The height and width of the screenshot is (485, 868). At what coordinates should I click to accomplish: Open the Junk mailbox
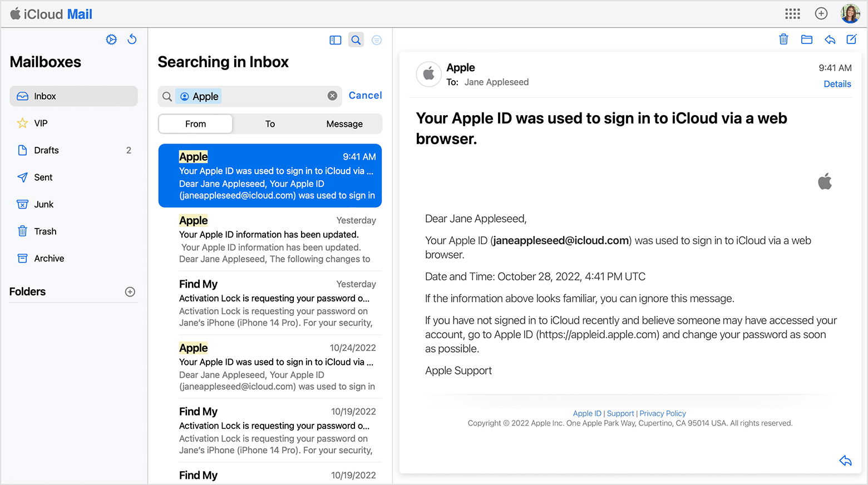tap(73, 204)
